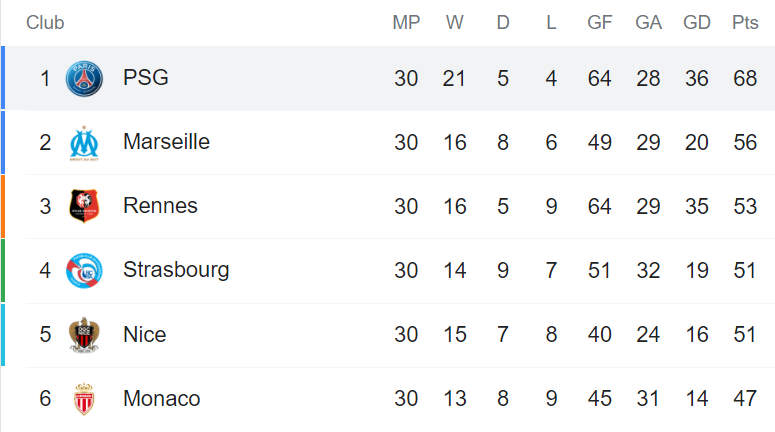The image size is (775, 432).
Task: Click the Marseille club logo
Action: 84,143
